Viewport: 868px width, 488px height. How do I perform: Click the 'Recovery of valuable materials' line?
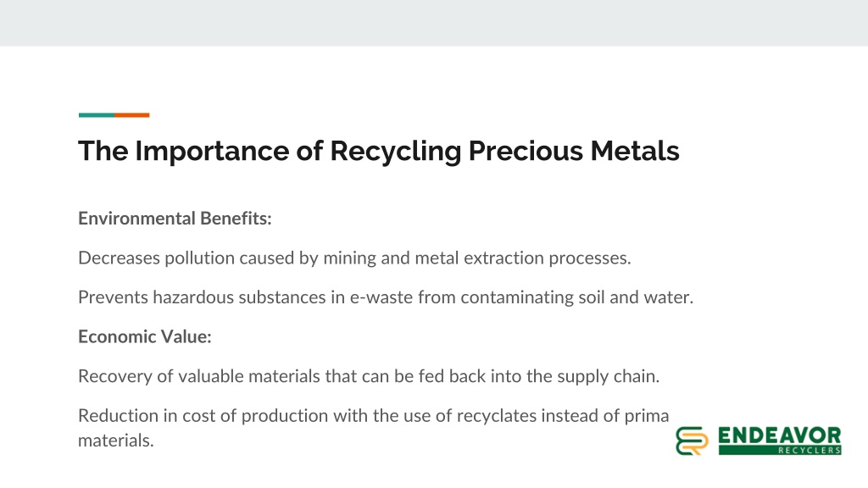point(369,377)
